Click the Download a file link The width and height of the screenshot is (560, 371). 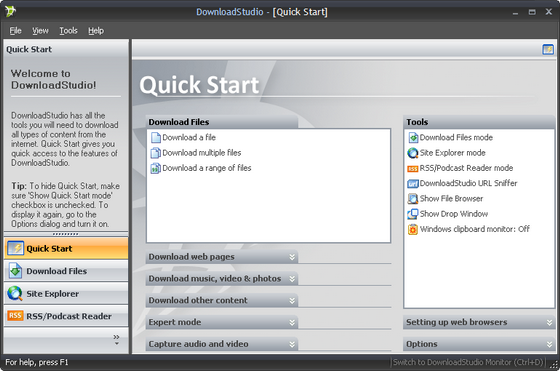(x=189, y=137)
